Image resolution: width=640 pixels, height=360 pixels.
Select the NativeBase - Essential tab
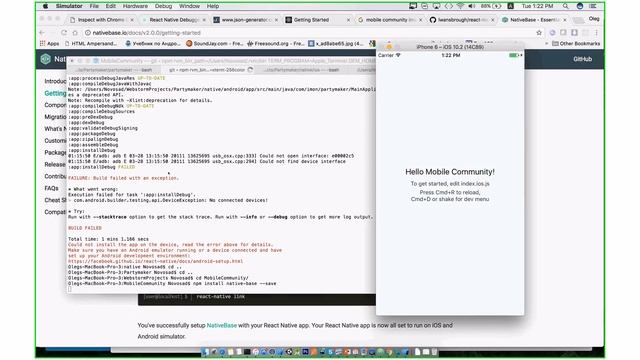[534, 20]
